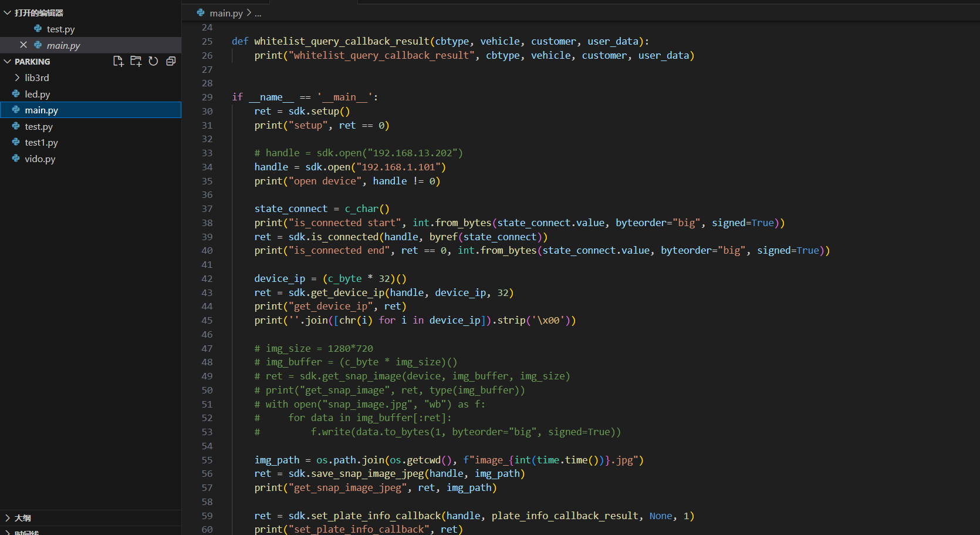Click sdk.set_plate_info_callback on line 59
The width and height of the screenshot is (980, 535).
coord(364,516)
